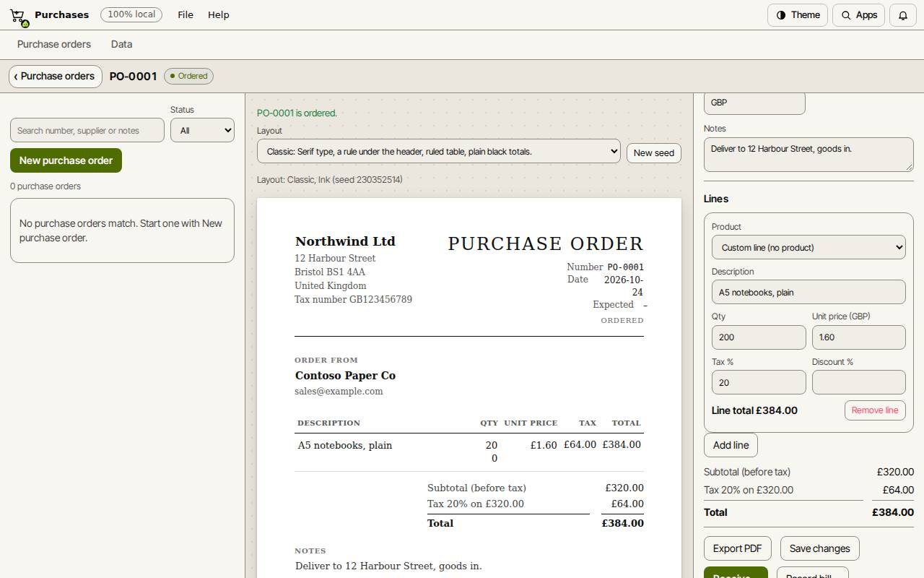The height and width of the screenshot is (578, 924).
Task: Click the empty Discount % field
Action: coord(859,382)
